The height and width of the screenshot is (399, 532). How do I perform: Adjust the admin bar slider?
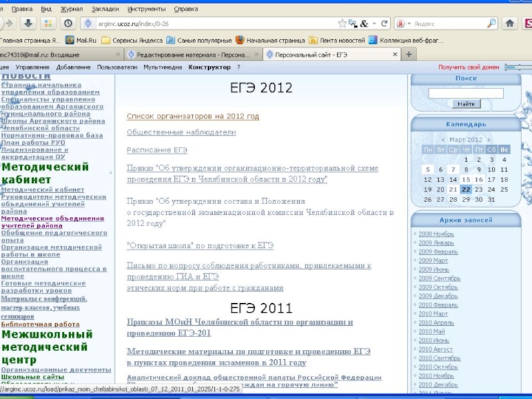point(518,67)
